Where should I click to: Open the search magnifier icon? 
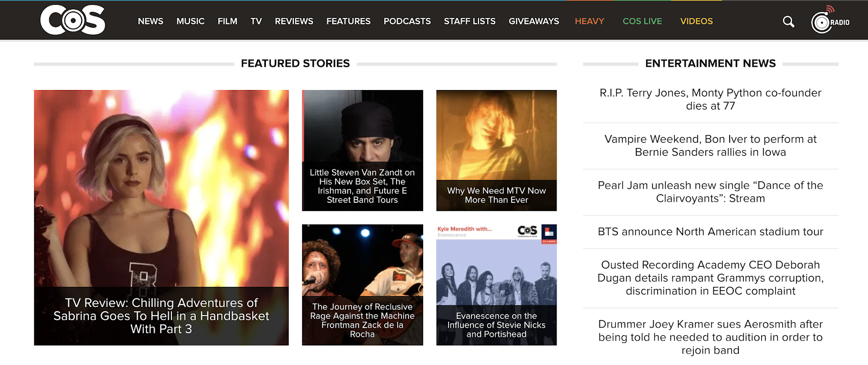pyautogui.click(x=788, y=21)
